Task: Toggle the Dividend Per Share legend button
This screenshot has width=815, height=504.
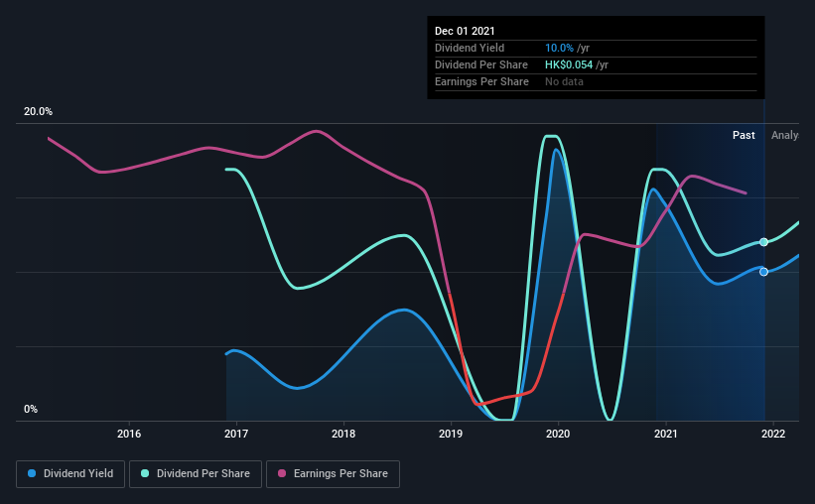Action: 196,474
